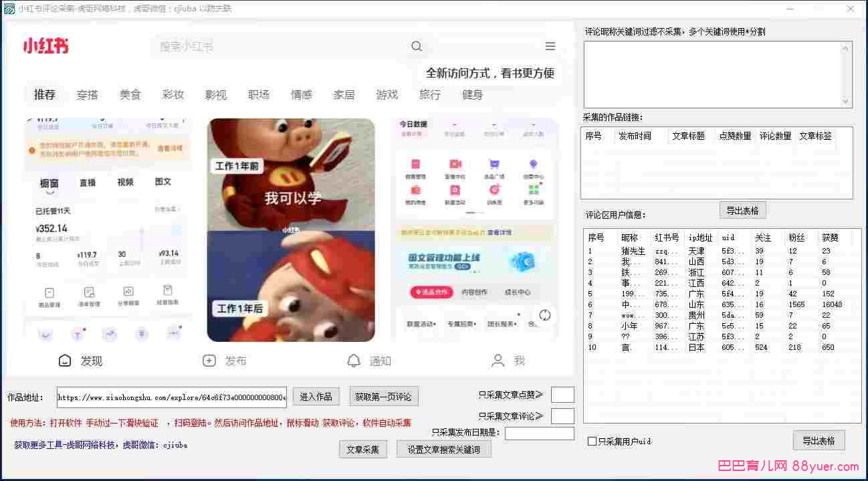
Task: Open the 情感 tab
Action: 302,94
